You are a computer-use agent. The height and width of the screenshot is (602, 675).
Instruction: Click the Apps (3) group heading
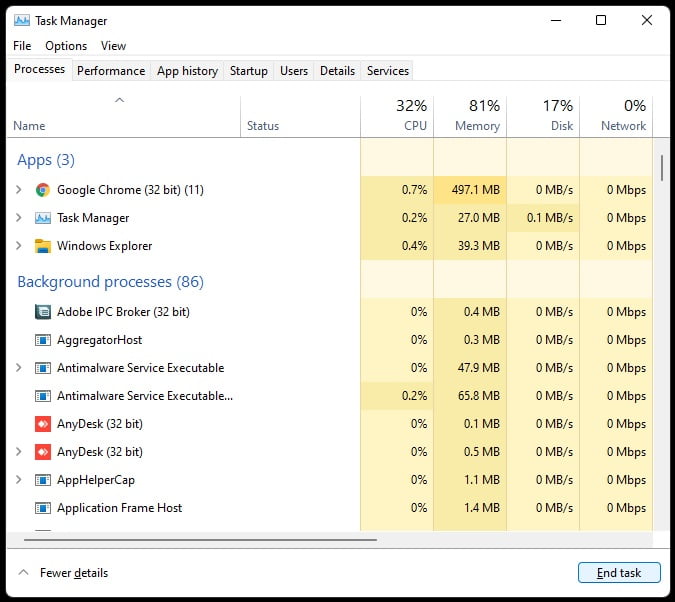[x=46, y=160]
